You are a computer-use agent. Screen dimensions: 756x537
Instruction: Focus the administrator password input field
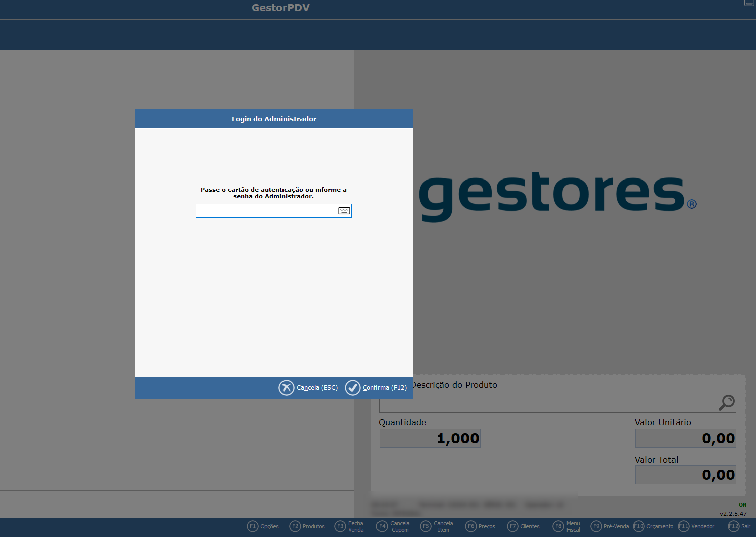(266, 211)
